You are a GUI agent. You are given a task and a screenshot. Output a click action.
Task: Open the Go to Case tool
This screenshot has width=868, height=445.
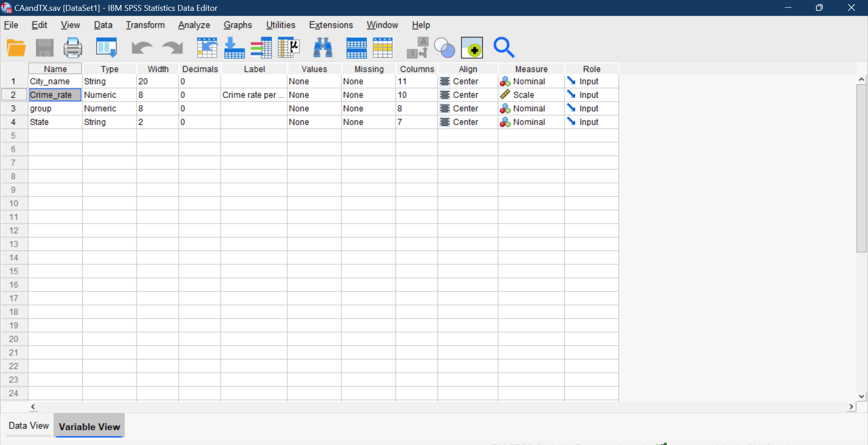click(207, 47)
